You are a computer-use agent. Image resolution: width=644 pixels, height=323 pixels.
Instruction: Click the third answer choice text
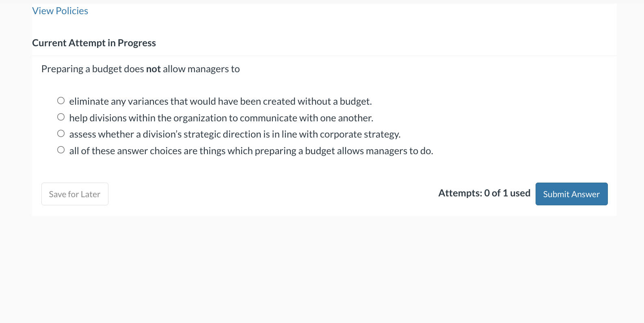click(235, 134)
